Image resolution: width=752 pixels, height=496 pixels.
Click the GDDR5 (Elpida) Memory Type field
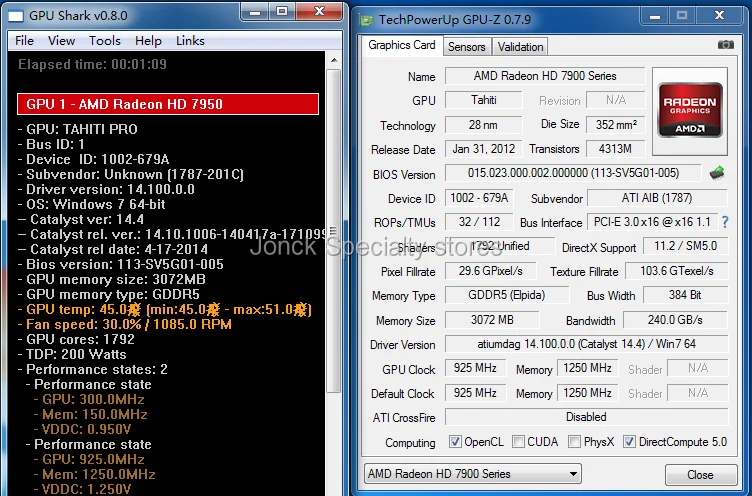pyautogui.click(x=506, y=295)
